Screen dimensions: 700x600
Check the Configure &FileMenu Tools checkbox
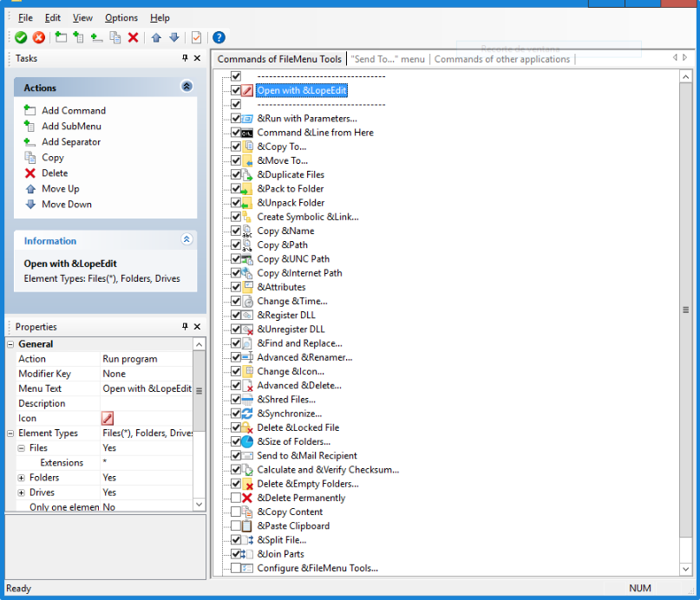[x=236, y=568]
